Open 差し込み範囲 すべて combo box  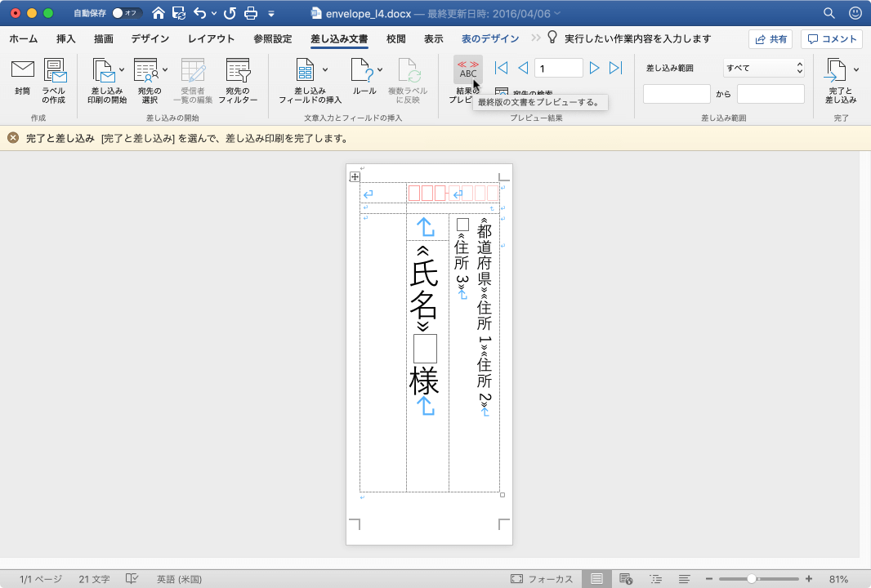(764, 68)
